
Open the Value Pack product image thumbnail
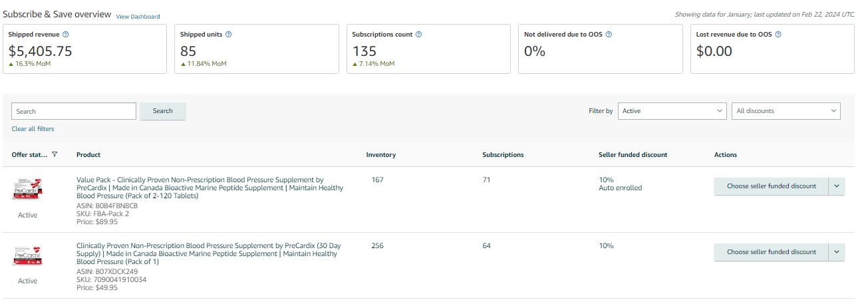[27, 189]
